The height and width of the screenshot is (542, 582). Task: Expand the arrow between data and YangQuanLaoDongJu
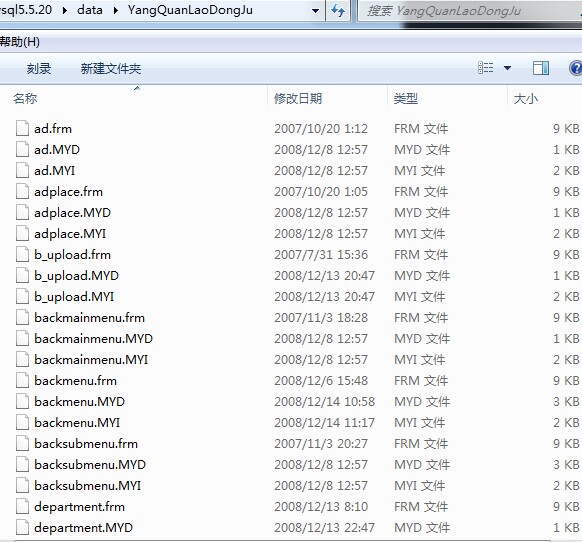click(x=115, y=10)
